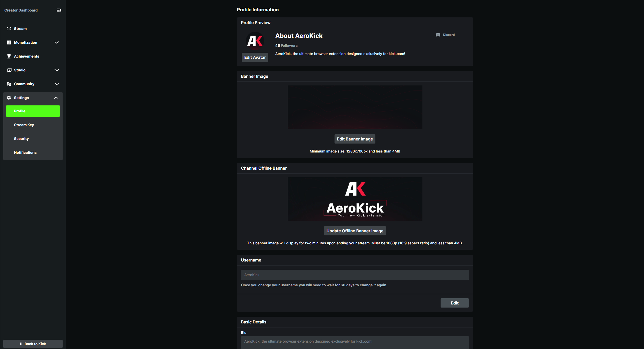
Task: Click the Studio label
Action: 20,70
